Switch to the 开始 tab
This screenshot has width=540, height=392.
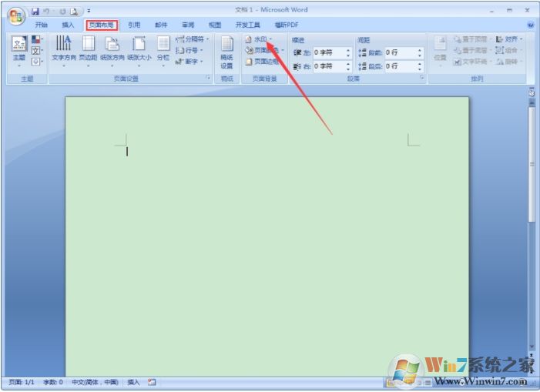pos(42,25)
